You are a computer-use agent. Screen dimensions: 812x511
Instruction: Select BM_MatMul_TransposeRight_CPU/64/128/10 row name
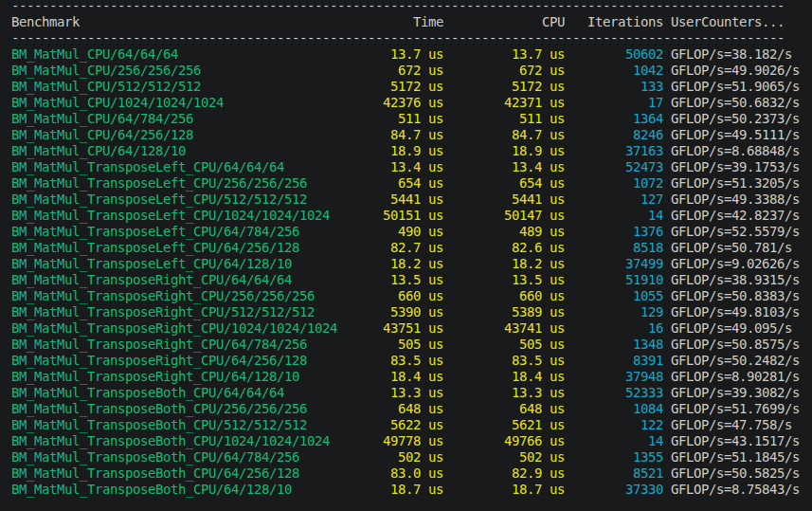155,376
